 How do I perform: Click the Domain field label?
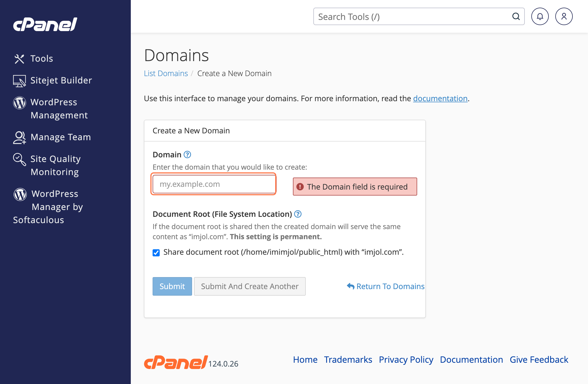click(x=167, y=155)
